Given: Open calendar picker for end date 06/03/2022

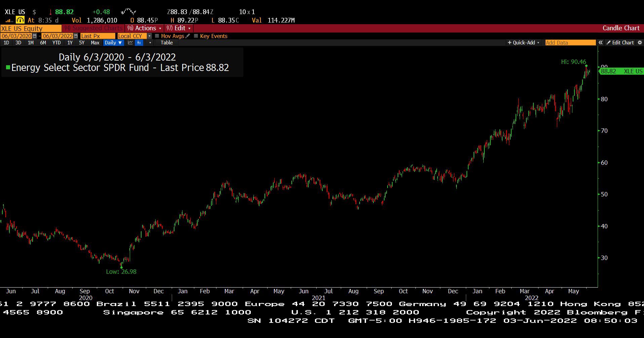Looking at the screenshot, I should [76, 36].
